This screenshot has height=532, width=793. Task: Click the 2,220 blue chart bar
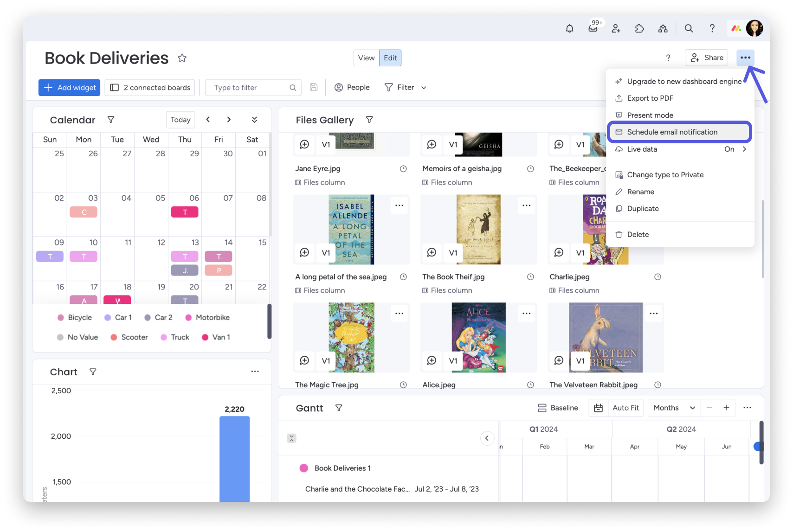[x=234, y=458]
